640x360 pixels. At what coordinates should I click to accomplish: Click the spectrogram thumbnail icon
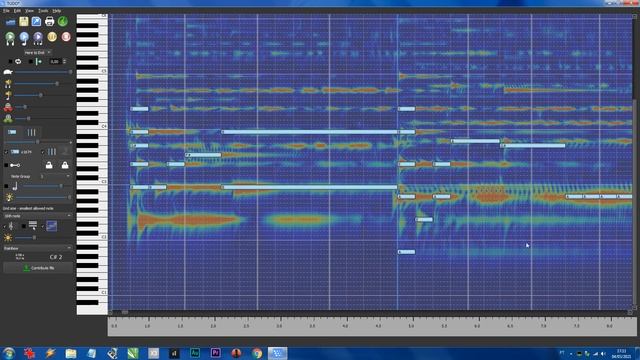(51, 226)
